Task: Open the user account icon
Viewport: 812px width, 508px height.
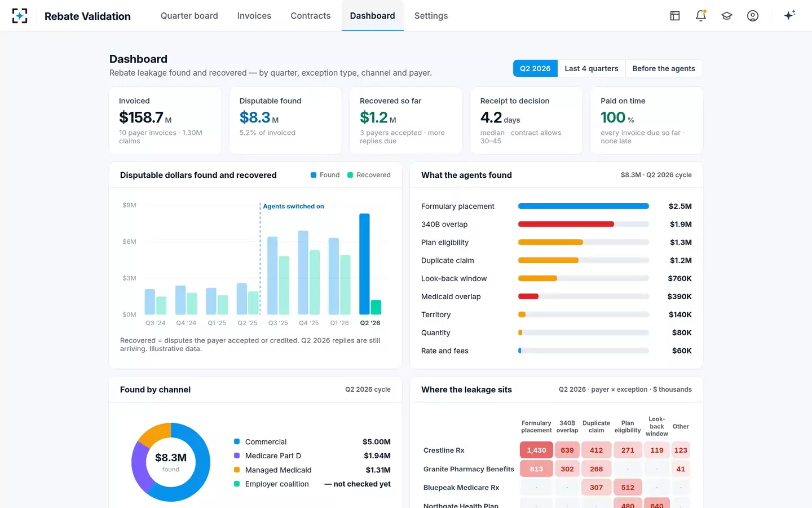Action: point(753,16)
